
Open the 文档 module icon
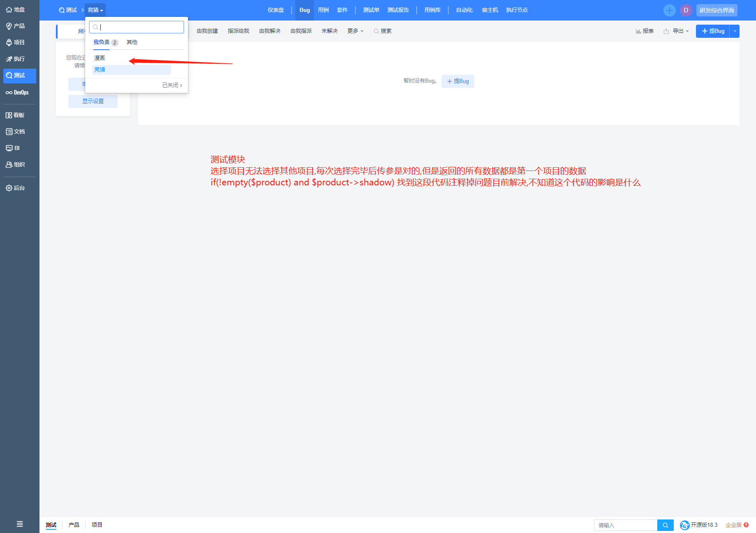point(19,131)
